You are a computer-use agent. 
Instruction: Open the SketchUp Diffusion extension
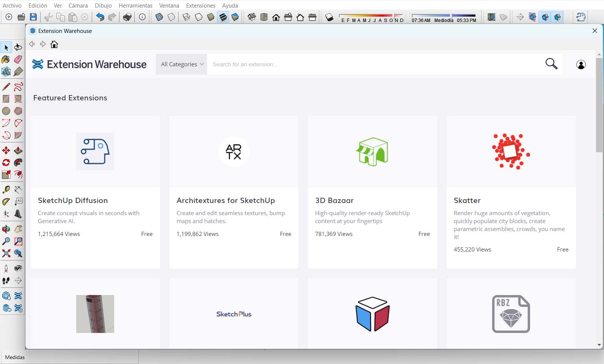point(96,192)
